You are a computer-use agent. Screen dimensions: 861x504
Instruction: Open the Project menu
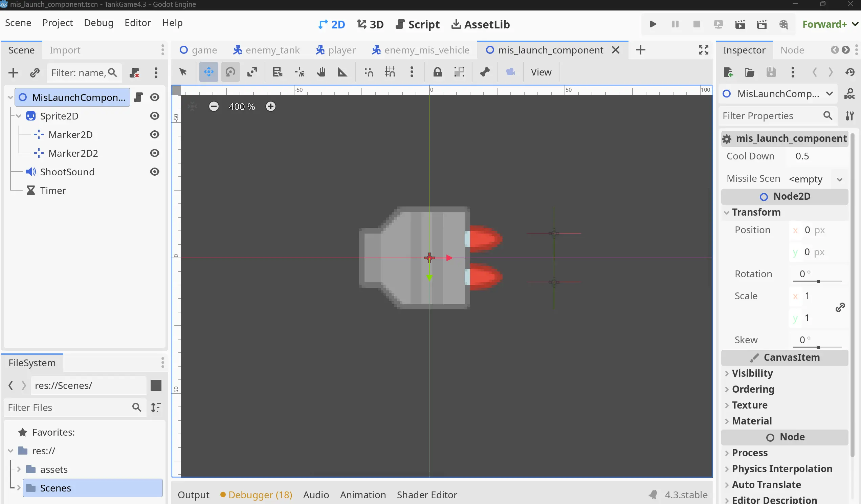point(58,23)
